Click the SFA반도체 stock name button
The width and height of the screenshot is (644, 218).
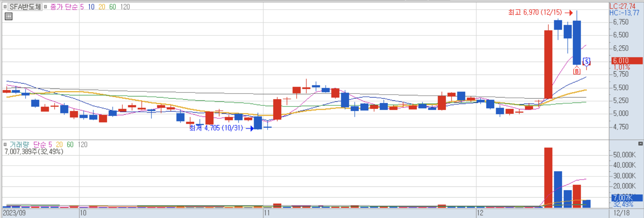(x=25, y=7)
